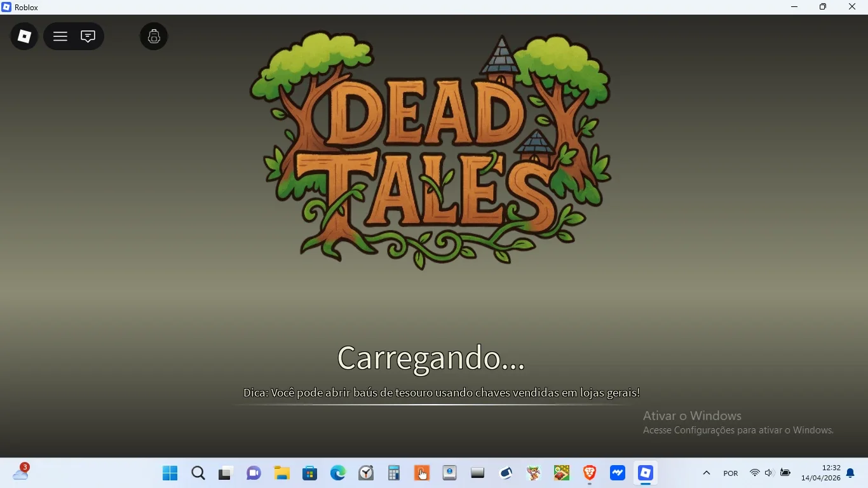This screenshot has height=488, width=868.
Task: Open Microsoft Edge from taskbar
Action: pos(337,473)
